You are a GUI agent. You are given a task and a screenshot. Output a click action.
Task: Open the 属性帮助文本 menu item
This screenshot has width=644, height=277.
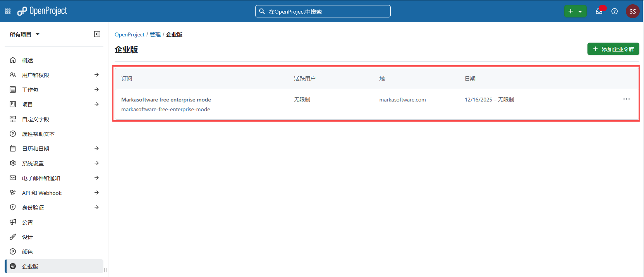coord(54,134)
